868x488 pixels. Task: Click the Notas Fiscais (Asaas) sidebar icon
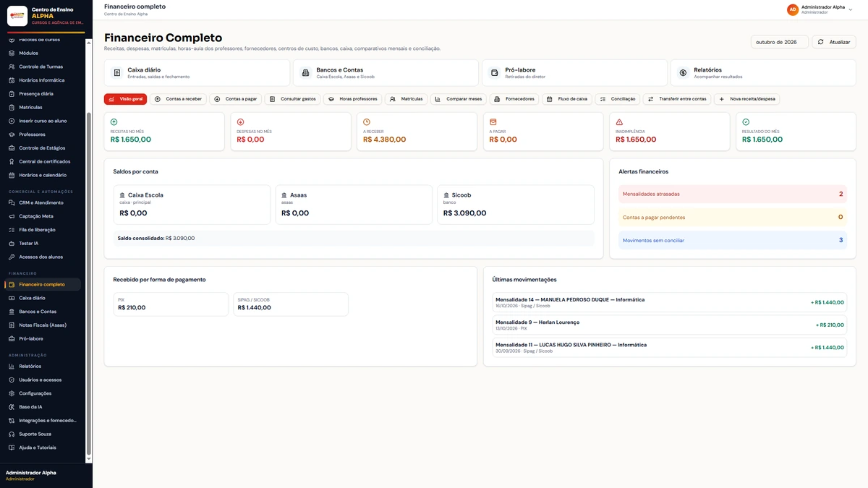12,325
